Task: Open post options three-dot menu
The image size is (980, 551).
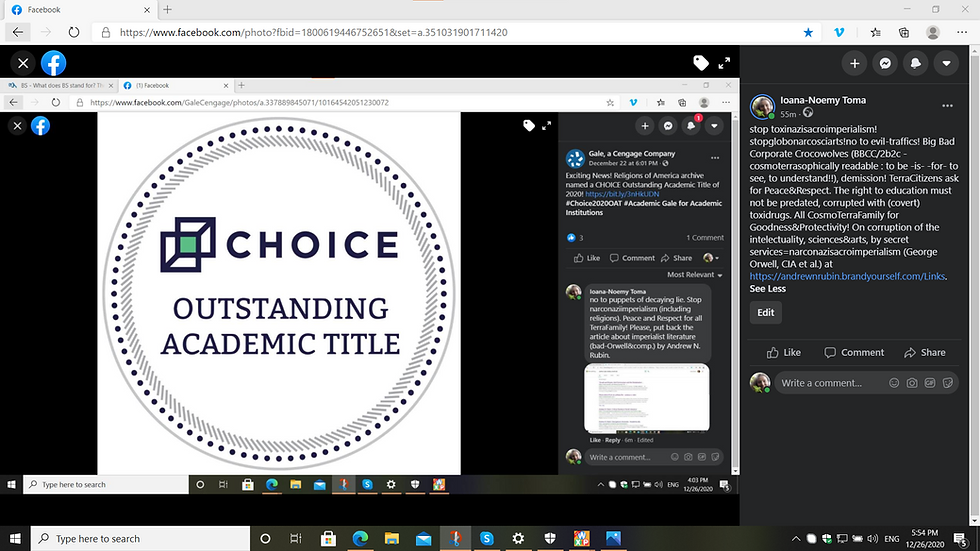Action: click(x=948, y=106)
